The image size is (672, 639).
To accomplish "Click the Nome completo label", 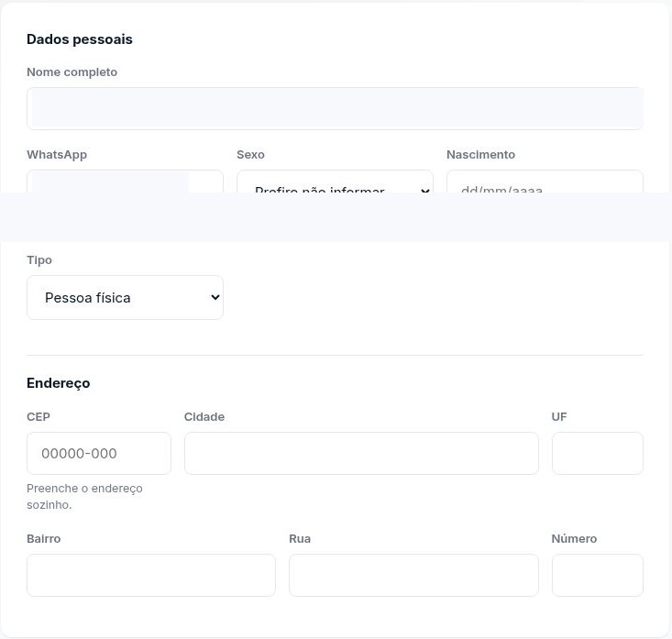I will point(72,72).
